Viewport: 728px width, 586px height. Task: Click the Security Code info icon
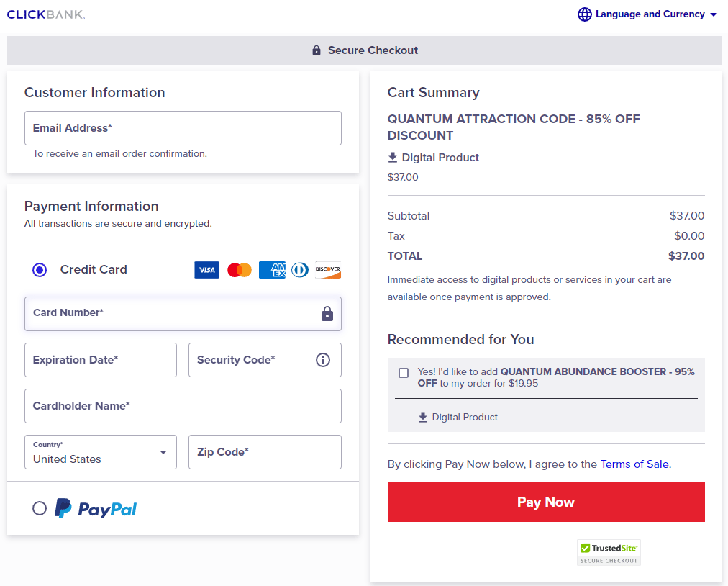323,360
